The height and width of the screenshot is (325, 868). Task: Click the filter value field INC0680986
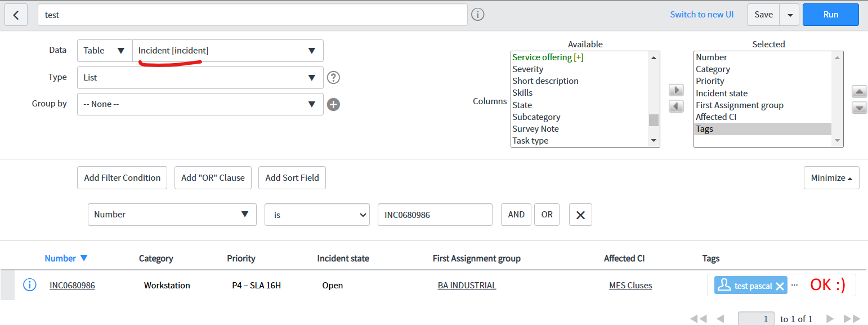click(x=435, y=215)
